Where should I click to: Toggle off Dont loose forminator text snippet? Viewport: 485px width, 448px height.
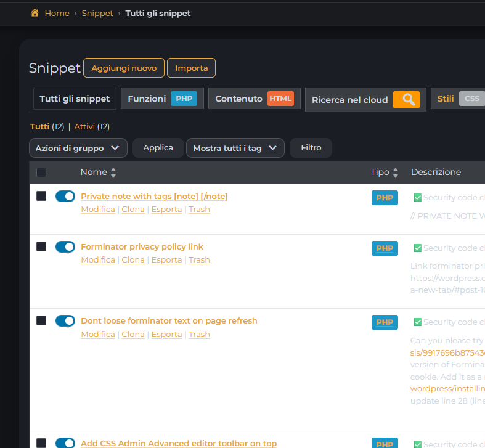click(x=65, y=321)
